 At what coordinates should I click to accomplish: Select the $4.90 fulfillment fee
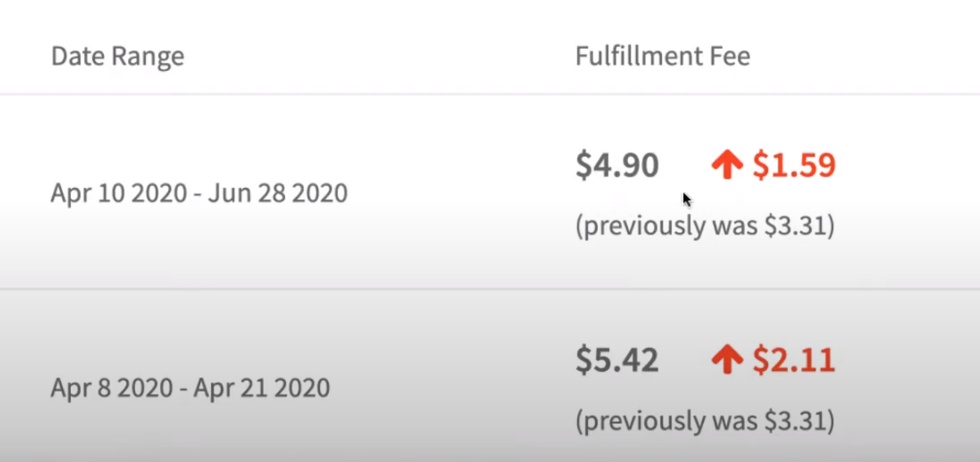[617, 165]
